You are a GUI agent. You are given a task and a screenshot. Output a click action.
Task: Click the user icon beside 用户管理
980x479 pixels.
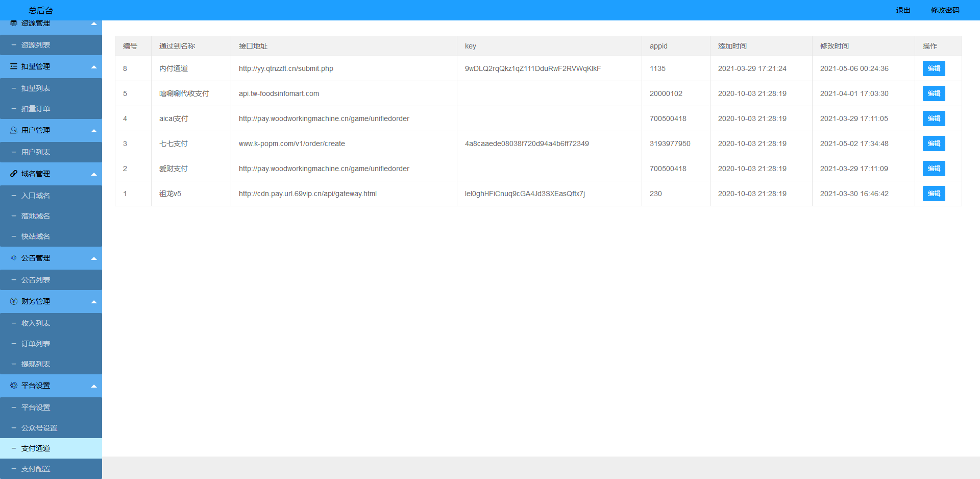[x=14, y=130]
